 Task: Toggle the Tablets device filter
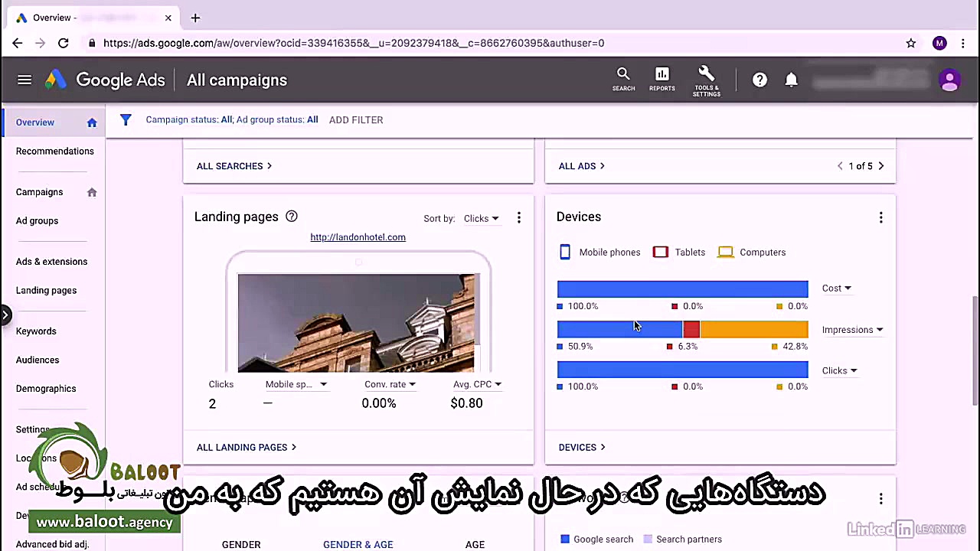coord(660,252)
